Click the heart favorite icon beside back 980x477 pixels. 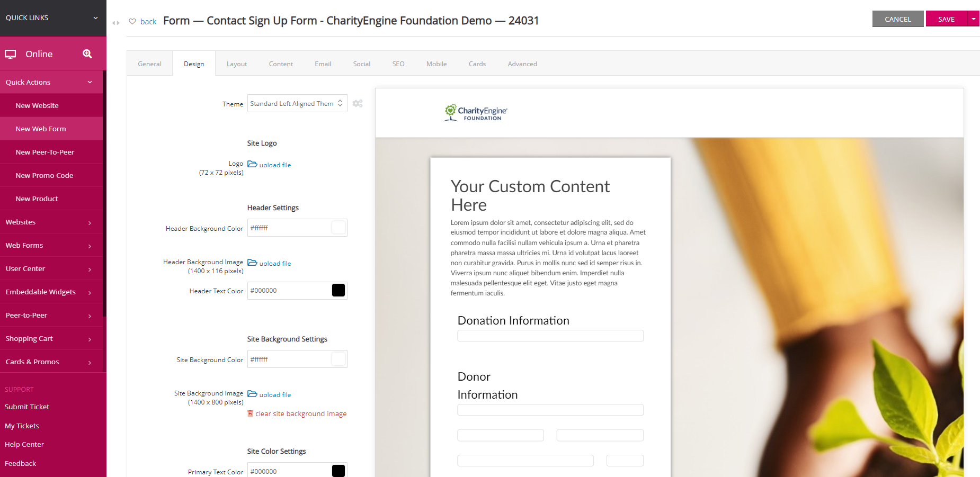point(132,21)
